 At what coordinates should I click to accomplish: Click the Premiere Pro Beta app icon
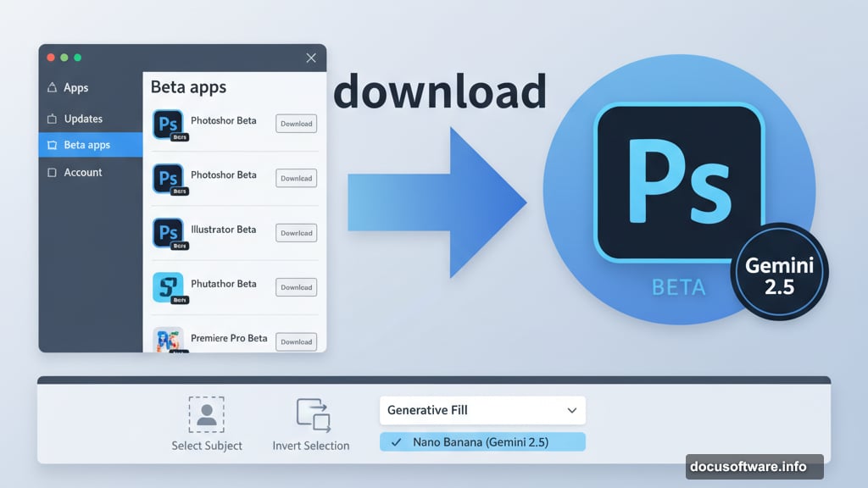click(169, 339)
